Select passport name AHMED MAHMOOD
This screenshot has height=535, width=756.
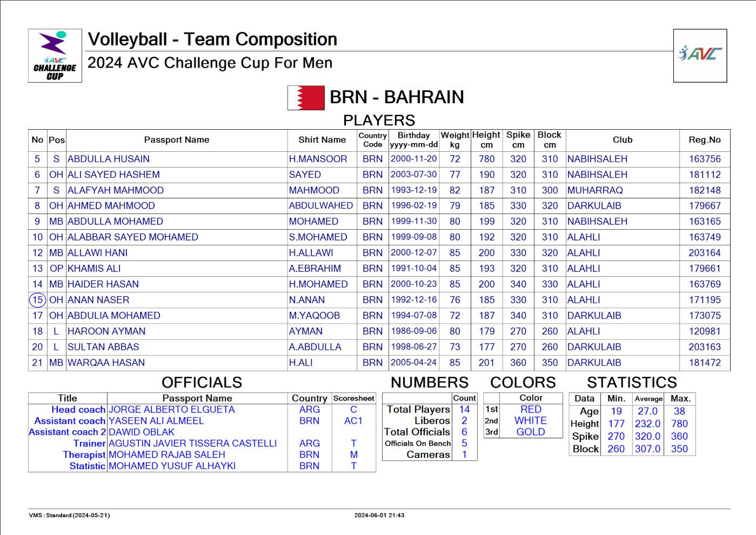tap(111, 206)
